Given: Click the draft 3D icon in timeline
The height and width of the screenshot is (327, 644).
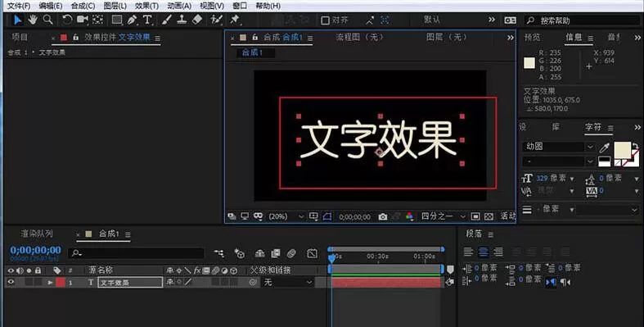Looking at the screenshot, I should point(240,253).
